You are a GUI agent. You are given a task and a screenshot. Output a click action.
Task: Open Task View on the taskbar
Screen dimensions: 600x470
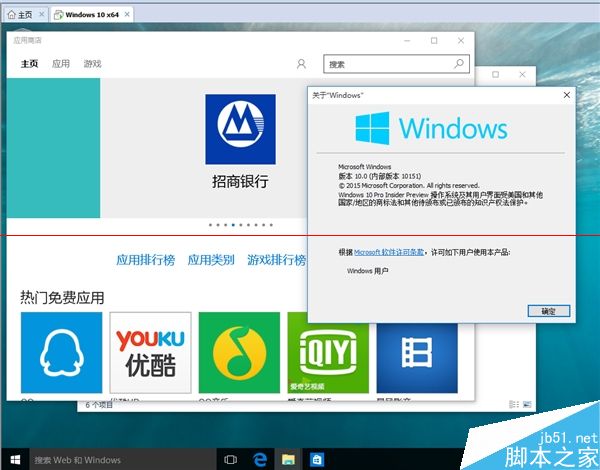point(231,460)
